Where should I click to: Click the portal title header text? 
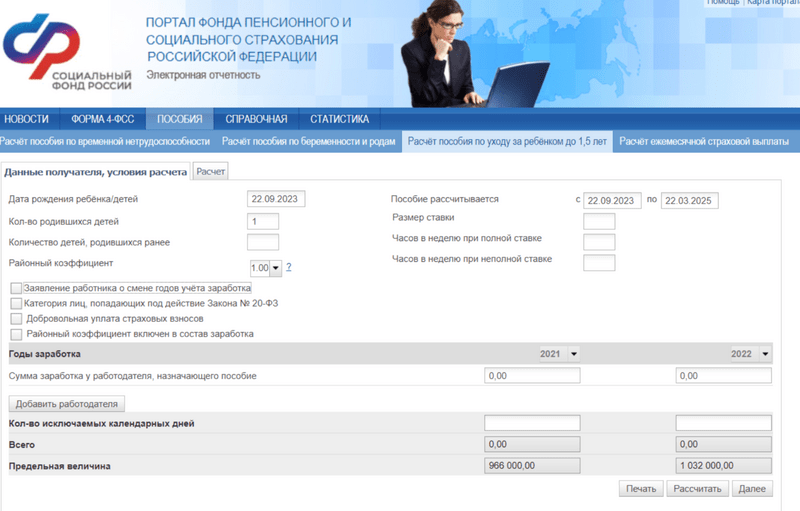248,39
